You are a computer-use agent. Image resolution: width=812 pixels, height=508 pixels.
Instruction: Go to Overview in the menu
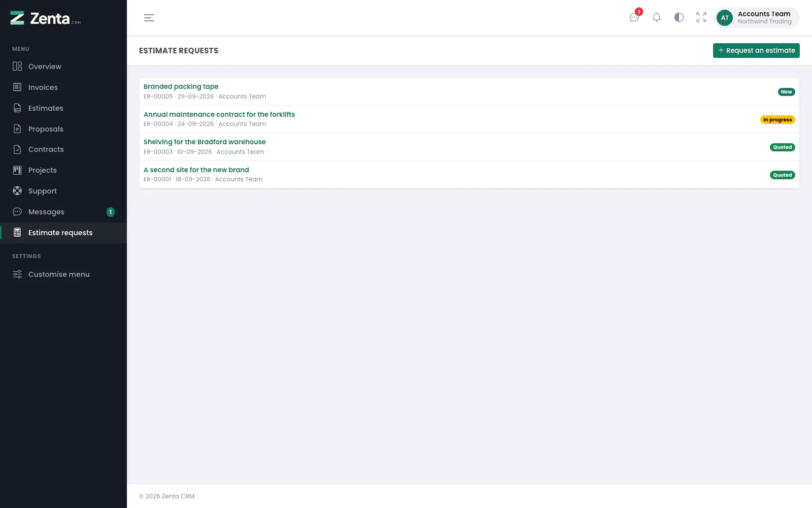pyautogui.click(x=45, y=67)
